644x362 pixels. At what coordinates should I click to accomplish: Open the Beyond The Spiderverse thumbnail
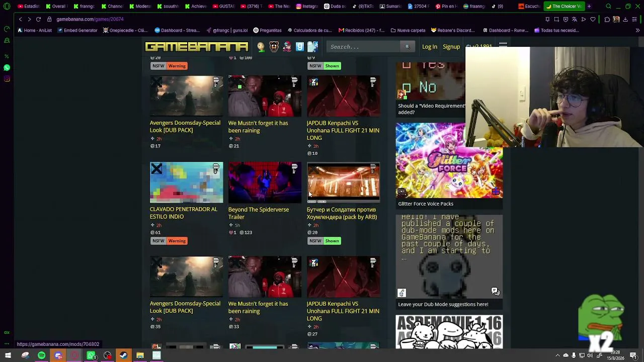pyautogui.click(x=265, y=182)
